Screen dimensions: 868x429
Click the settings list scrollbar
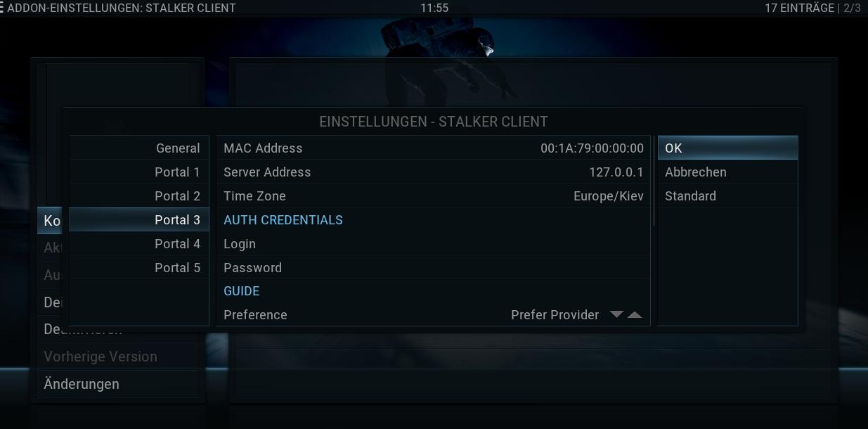[654, 181]
